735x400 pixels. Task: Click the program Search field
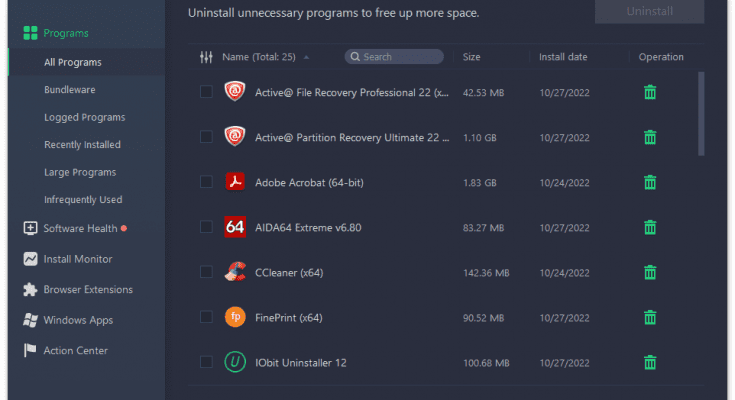tap(394, 57)
